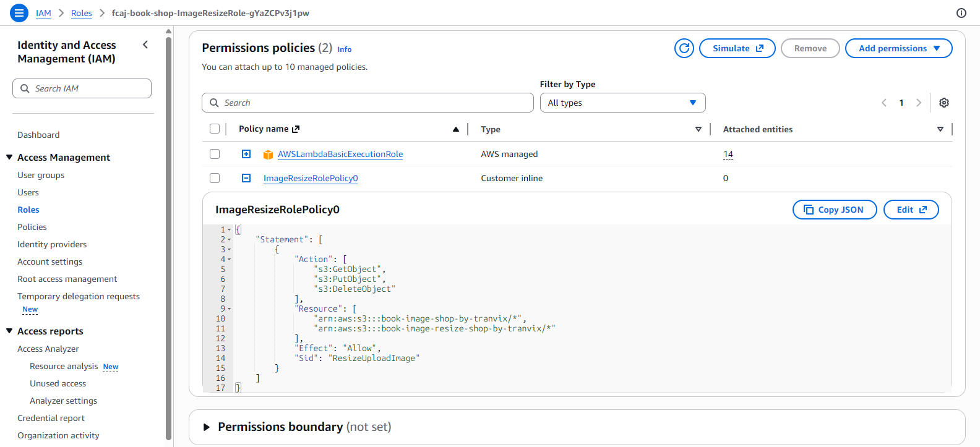
Task: Open Dashboard in the sidebar
Action: click(x=38, y=135)
